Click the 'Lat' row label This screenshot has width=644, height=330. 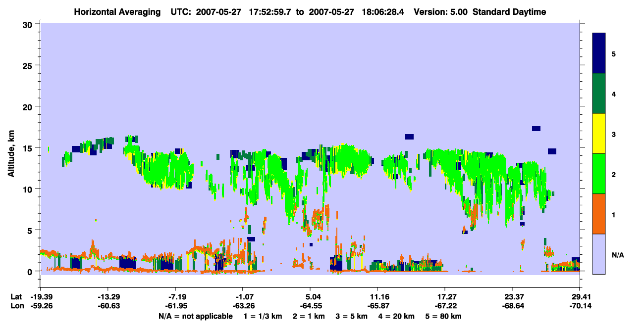click(16, 297)
